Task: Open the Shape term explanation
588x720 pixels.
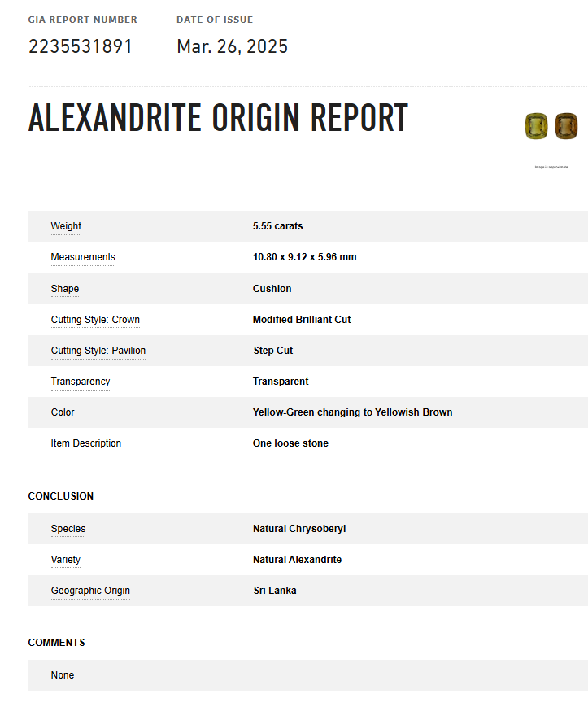Action: 65,289
